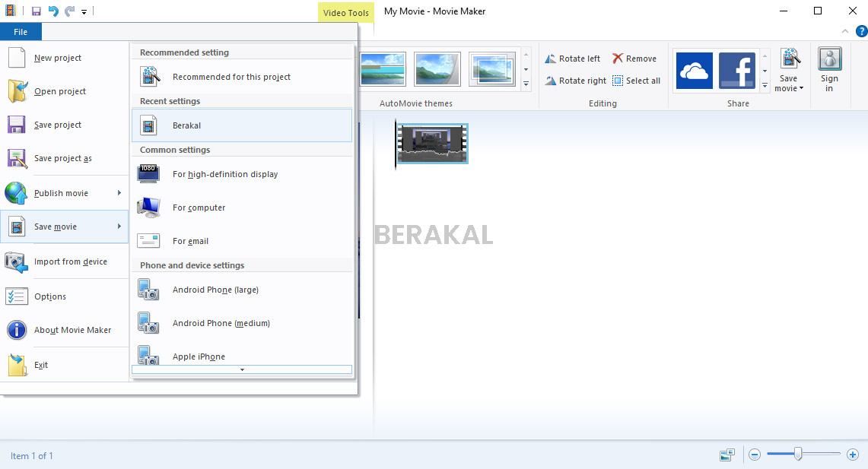Undo the last action
868x469 pixels.
(x=52, y=11)
